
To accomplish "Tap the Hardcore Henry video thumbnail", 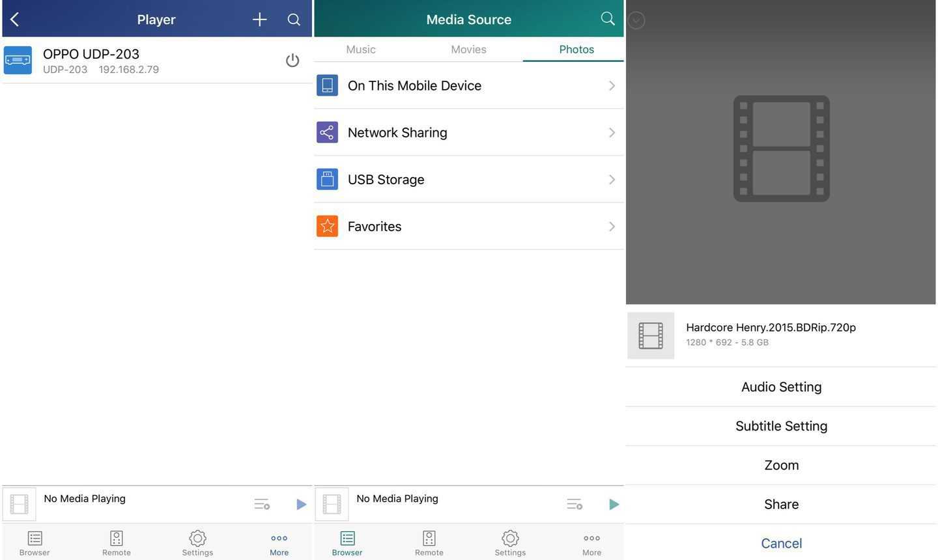I will (651, 336).
